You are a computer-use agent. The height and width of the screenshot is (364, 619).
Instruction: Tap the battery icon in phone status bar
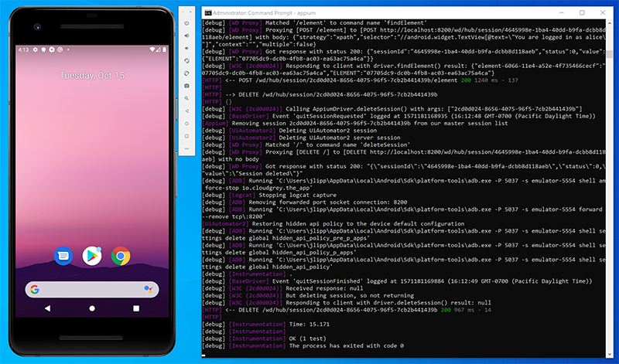point(164,49)
